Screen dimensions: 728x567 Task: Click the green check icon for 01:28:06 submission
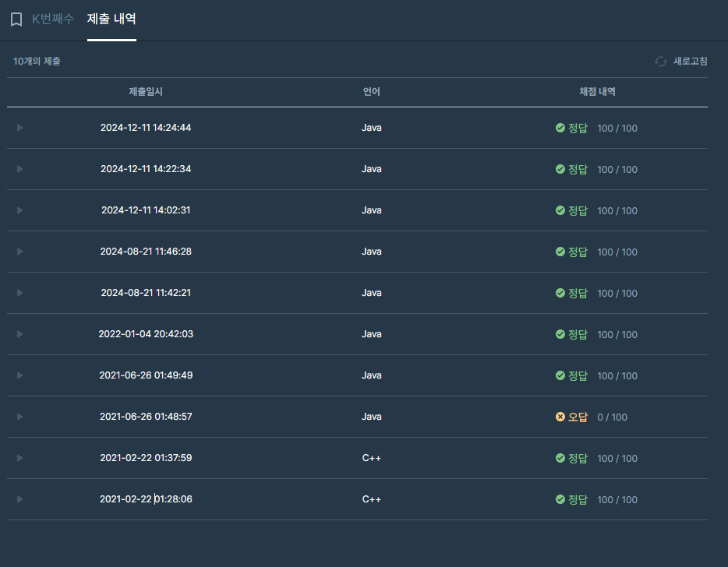560,499
